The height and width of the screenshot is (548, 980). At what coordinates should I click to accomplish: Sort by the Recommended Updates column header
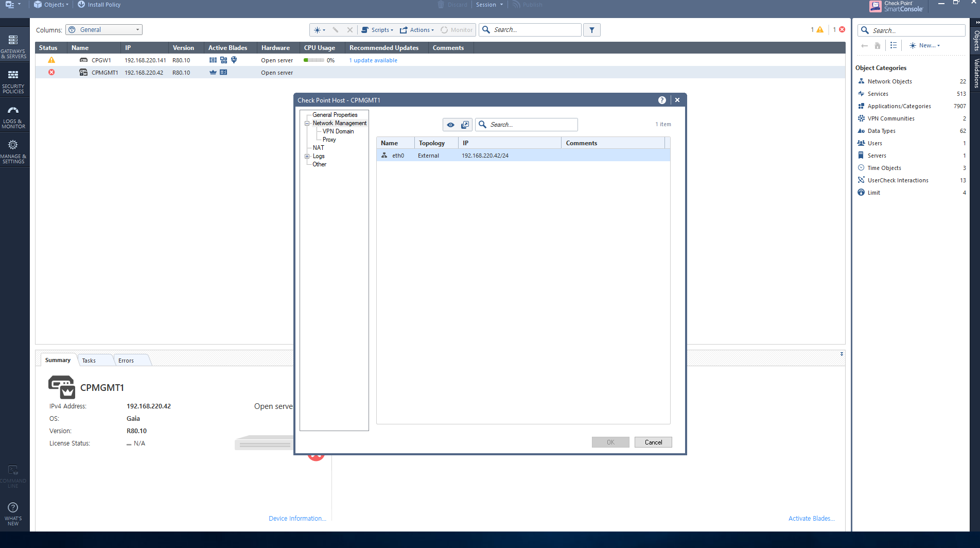[x=384, y=48]
